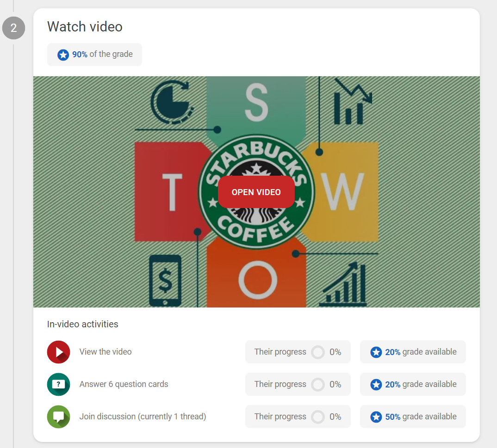Select the step 2 circle marker

[x=13, y=28]
